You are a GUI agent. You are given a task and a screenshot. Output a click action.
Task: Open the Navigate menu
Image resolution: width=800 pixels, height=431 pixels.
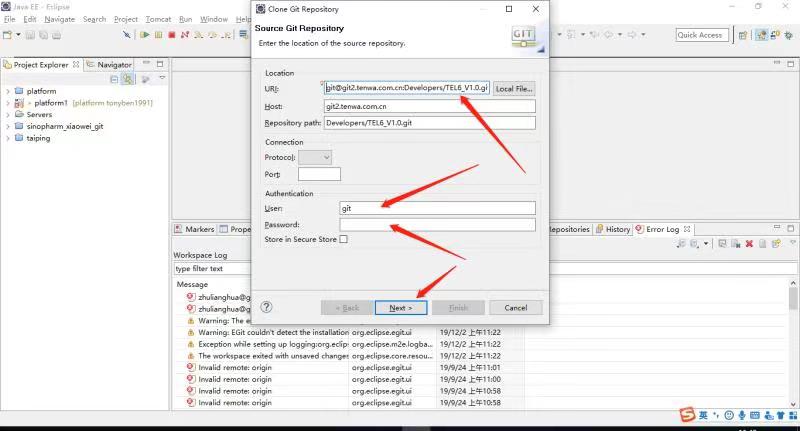pyautogui.click(x=59, y=19)
